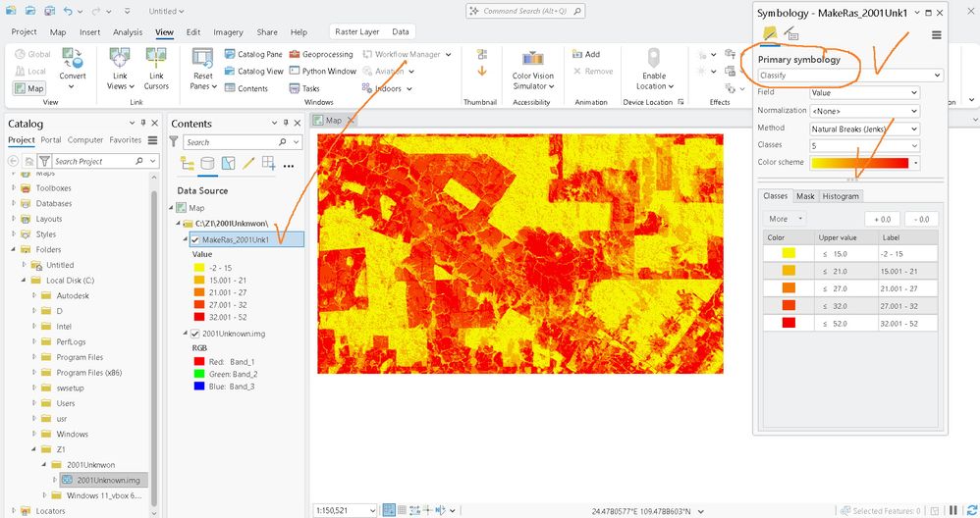Select Program Files (x86) folder in Catalog
This screenshot has height=518, width=980.
point(89,373)
